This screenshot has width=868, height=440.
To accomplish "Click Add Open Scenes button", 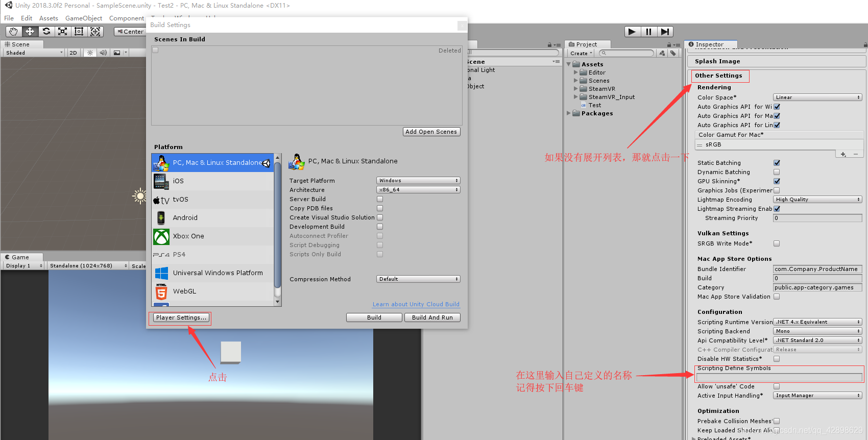I will click(431, 132).
